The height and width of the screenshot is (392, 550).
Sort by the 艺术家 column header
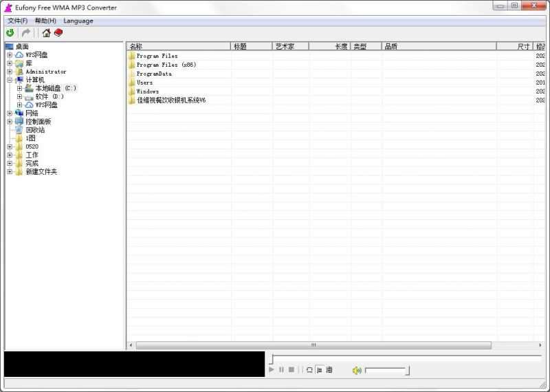291,46
